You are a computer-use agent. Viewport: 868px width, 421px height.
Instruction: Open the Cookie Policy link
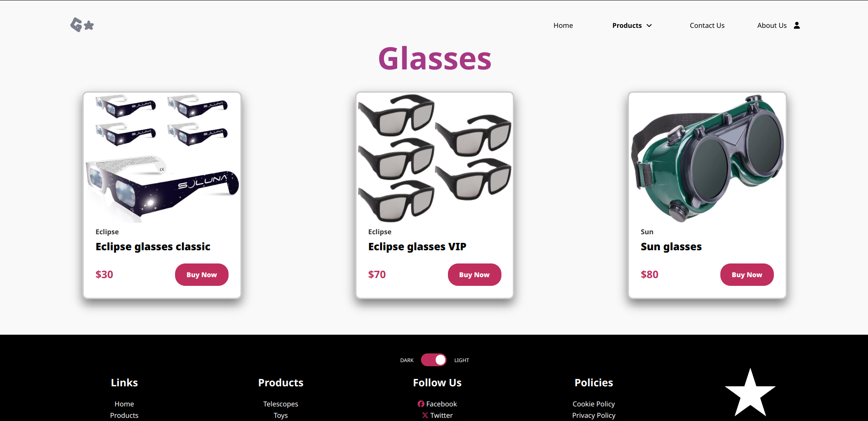594,404
